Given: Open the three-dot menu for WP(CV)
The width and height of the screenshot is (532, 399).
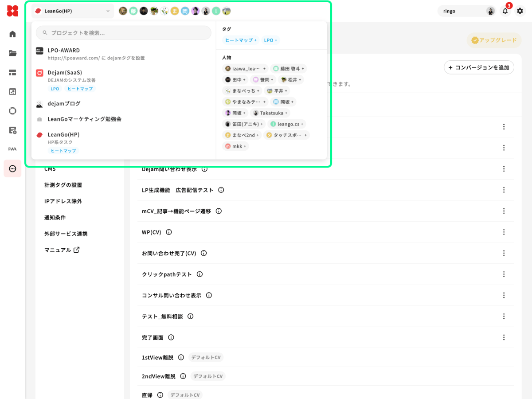Looking at the screenshot, I should point(504,232).
